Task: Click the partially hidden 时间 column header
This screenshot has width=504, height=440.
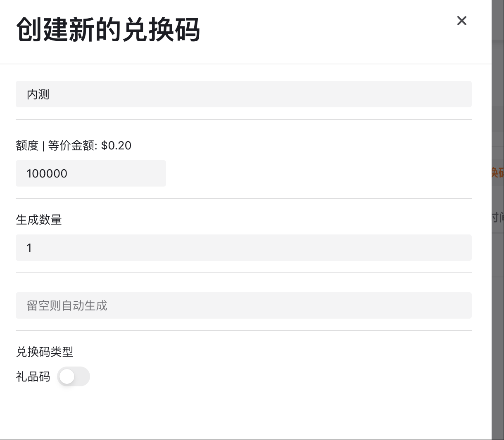Action: tap(498, 217)
